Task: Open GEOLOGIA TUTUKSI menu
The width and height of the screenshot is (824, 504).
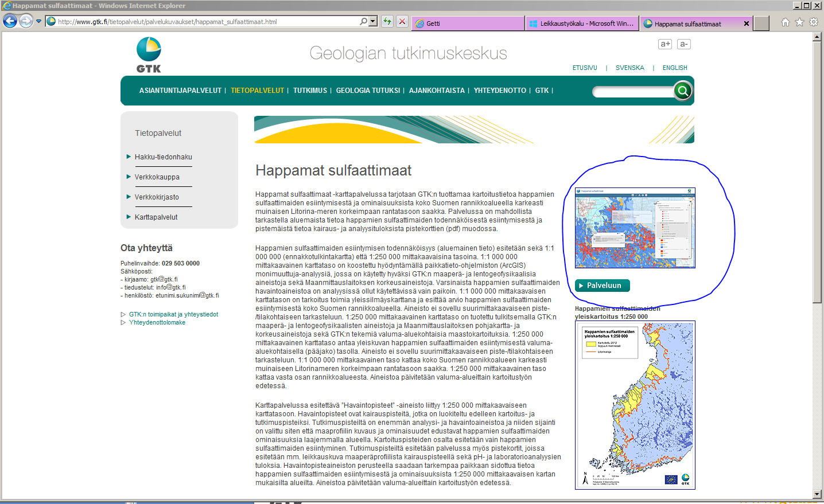Action: [x=368, y=91]
